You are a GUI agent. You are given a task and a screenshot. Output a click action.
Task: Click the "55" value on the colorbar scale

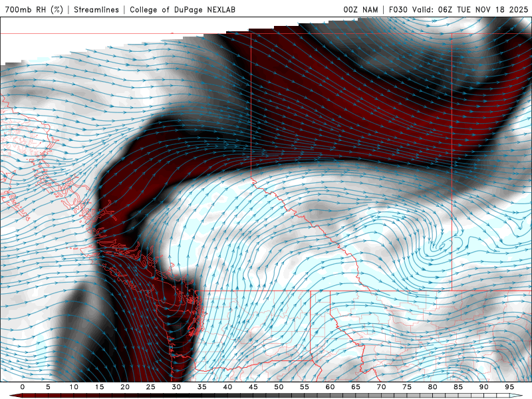pos(305,387)
